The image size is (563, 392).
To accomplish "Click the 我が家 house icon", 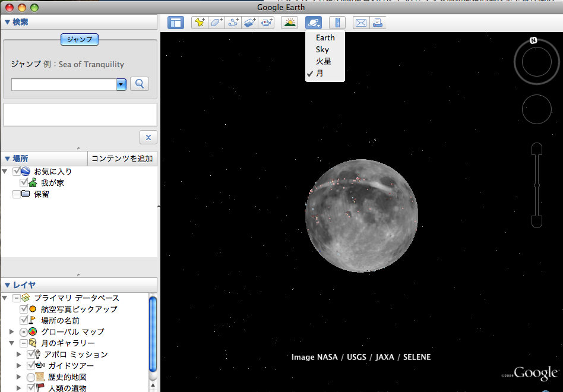I will 33,182.
